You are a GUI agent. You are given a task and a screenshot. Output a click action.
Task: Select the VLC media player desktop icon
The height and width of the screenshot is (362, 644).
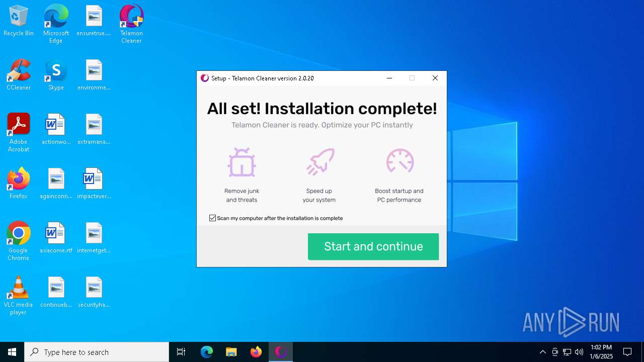19,296
